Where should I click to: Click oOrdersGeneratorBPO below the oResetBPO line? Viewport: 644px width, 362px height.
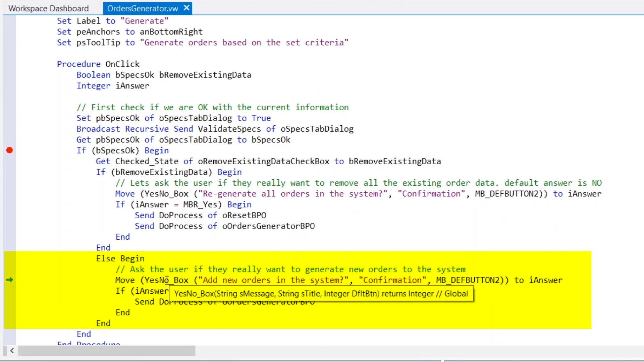268,226
